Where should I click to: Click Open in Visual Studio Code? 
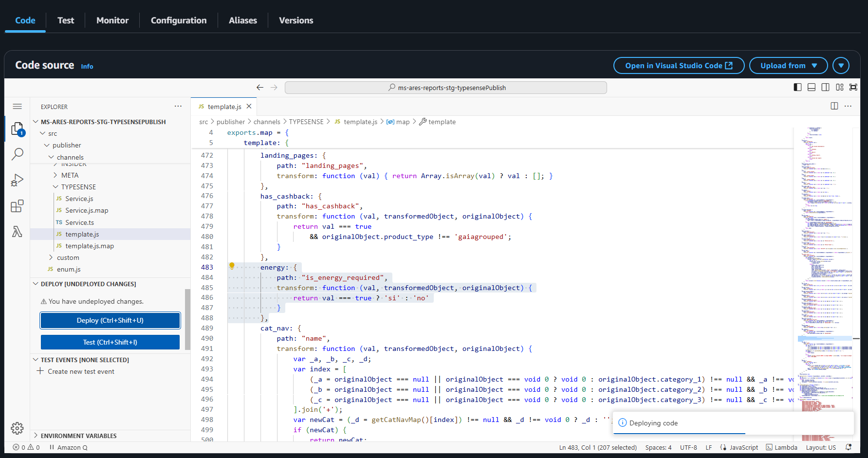point(678,66)
